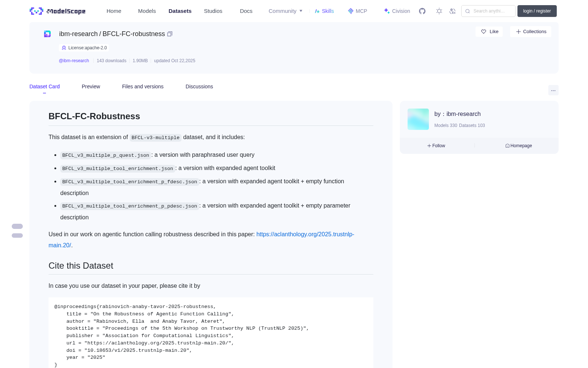Open the Civision page

coord(397,11)
